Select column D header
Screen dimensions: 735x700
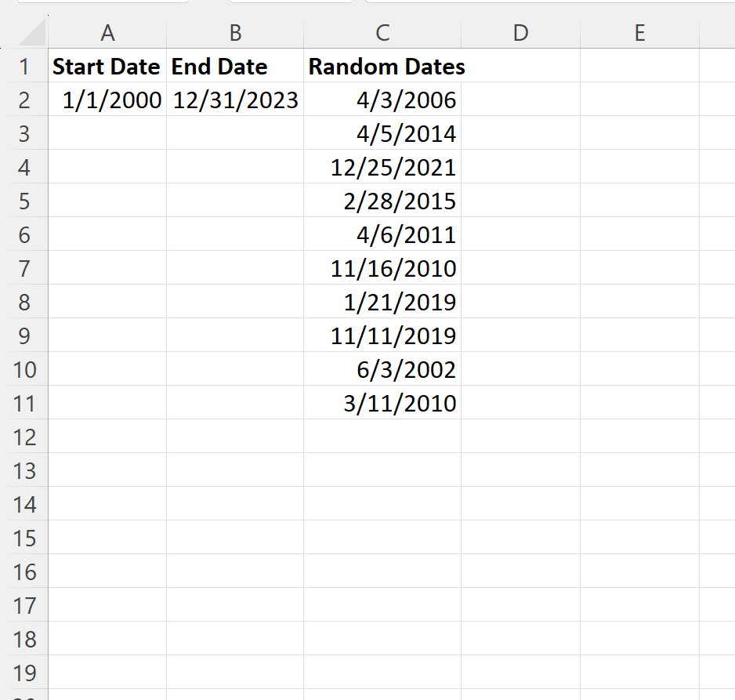[520, 32]
